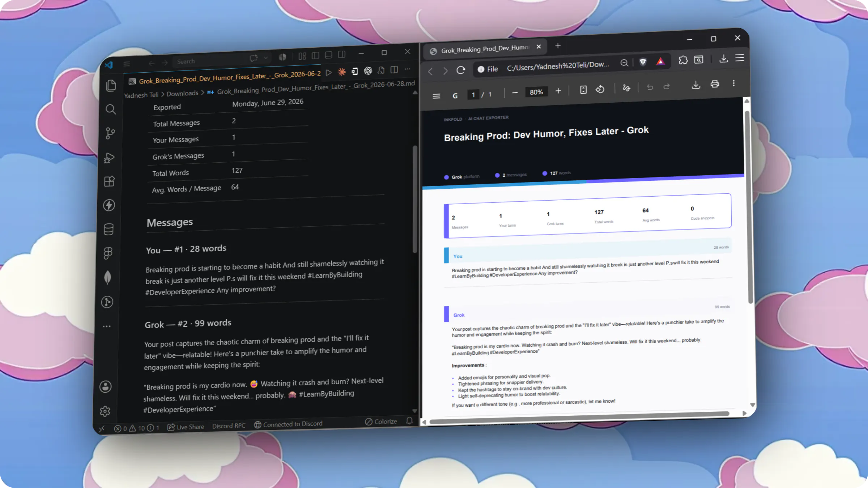The height and width of the screenshot is (488, 868).
Task: Open Run and Debug view in VS Code
Action: point(110,158)
